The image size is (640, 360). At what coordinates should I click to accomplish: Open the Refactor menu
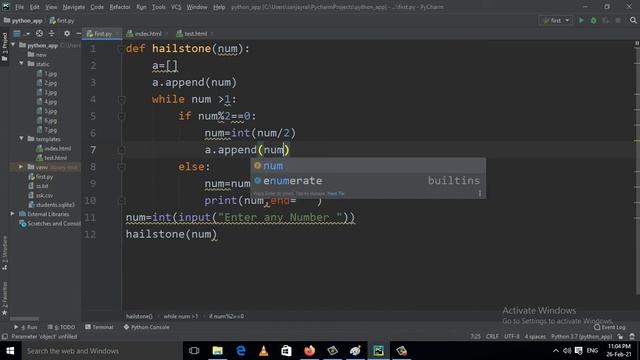tap(120, 7)
